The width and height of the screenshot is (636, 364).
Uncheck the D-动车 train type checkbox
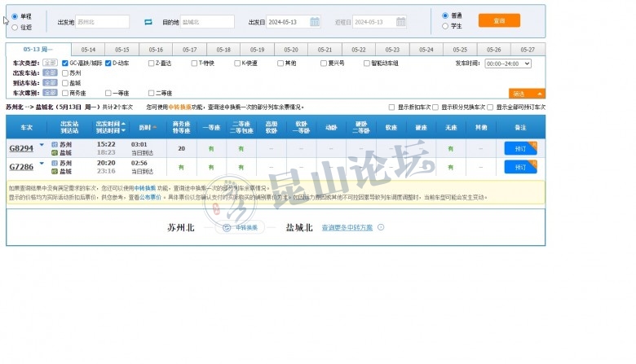[x=106, y=63]
